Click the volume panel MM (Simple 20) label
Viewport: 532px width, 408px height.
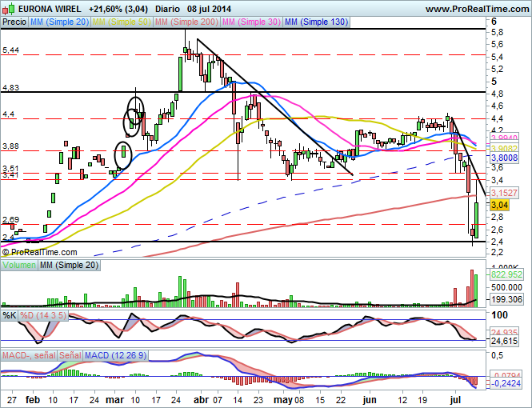coord(68,265)
